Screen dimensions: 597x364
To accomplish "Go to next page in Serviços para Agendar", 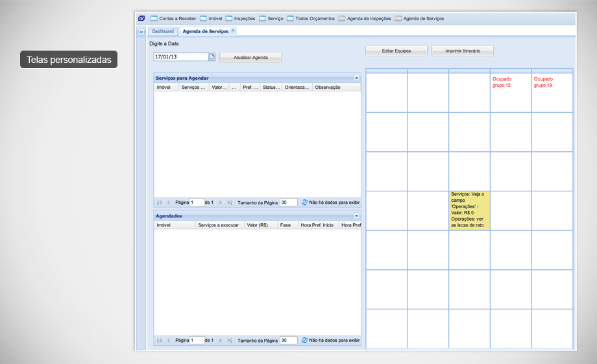I will (221, 202).
